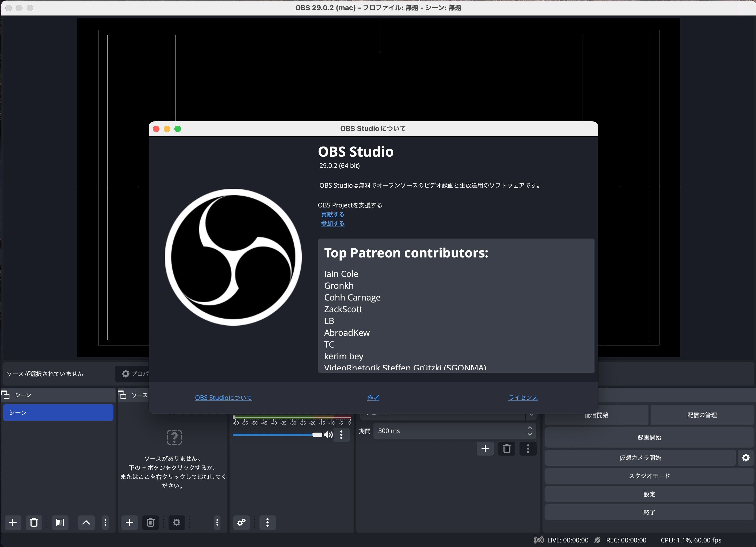Add a transition with plus button
The height and width of the screenshot is (547, 756).
click(485, 449)
